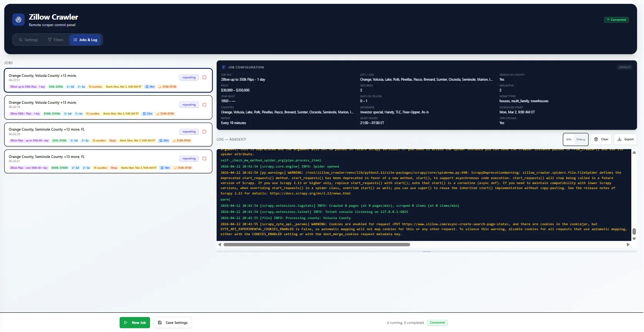
Task: Switch log level to Debug
Action: pos(581,139)
